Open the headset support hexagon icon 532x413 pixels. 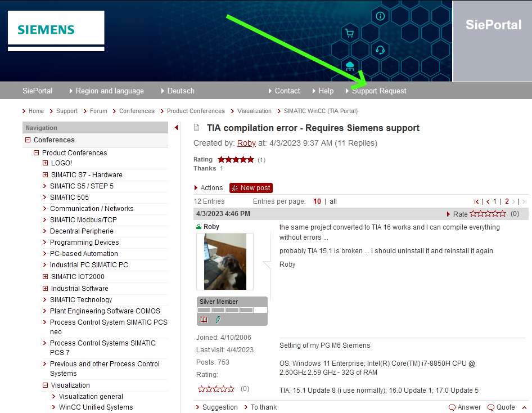(380, 50)
